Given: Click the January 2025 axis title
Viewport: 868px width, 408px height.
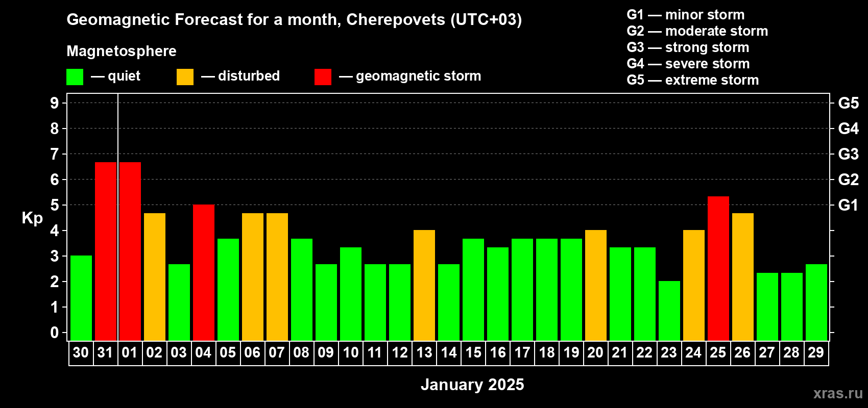Looking at the screenshot, I should pyautogui.click(x=472, y=385).
